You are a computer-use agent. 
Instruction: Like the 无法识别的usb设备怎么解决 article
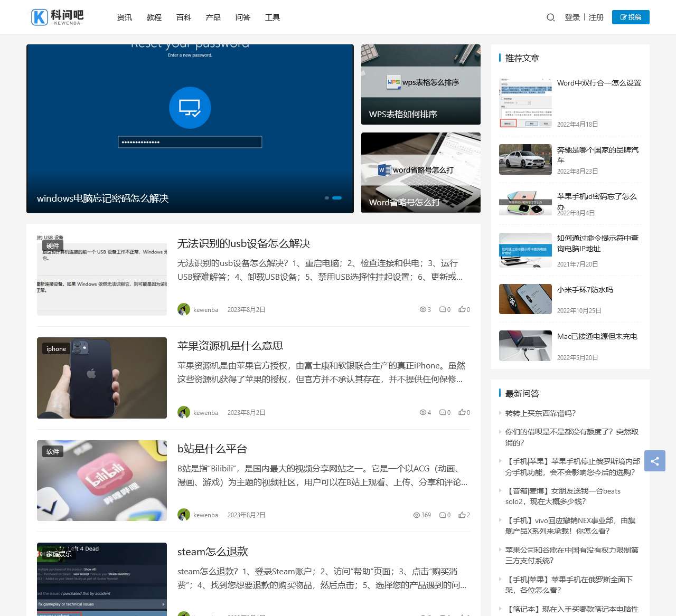(x=462, y=309)
